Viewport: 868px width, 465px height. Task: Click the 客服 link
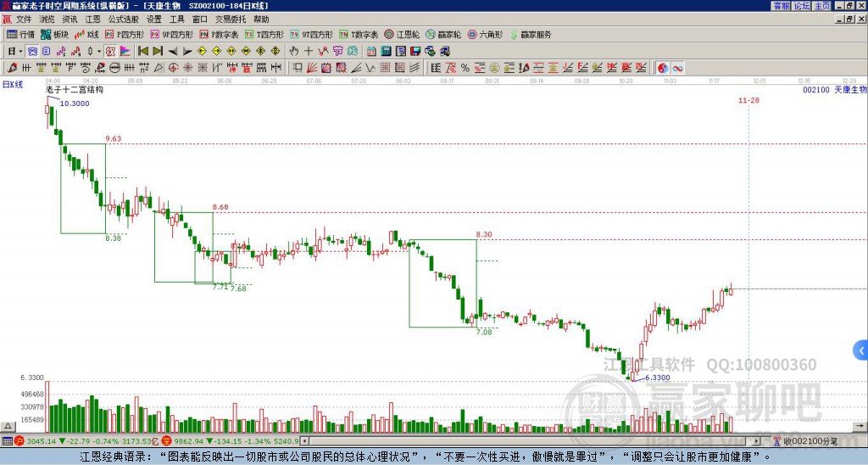tap(781, 6)
